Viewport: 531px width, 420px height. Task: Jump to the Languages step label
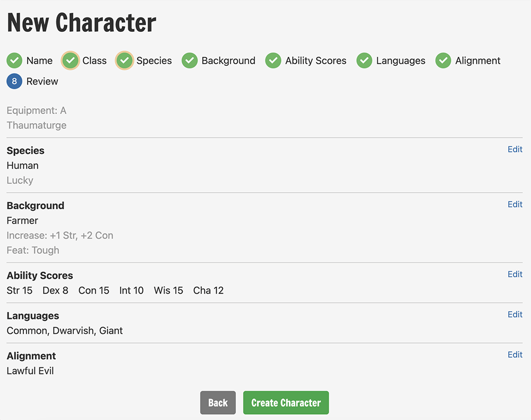(x=400, y=61)
